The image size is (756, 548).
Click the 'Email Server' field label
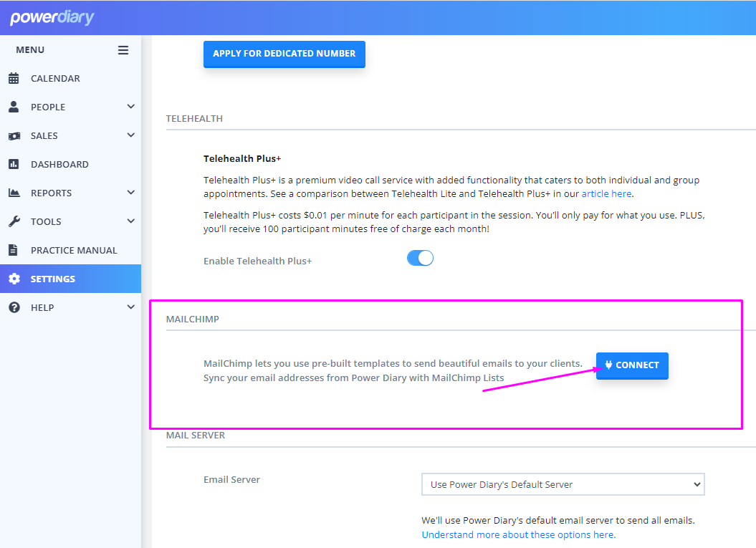click(x=231, y=479)
